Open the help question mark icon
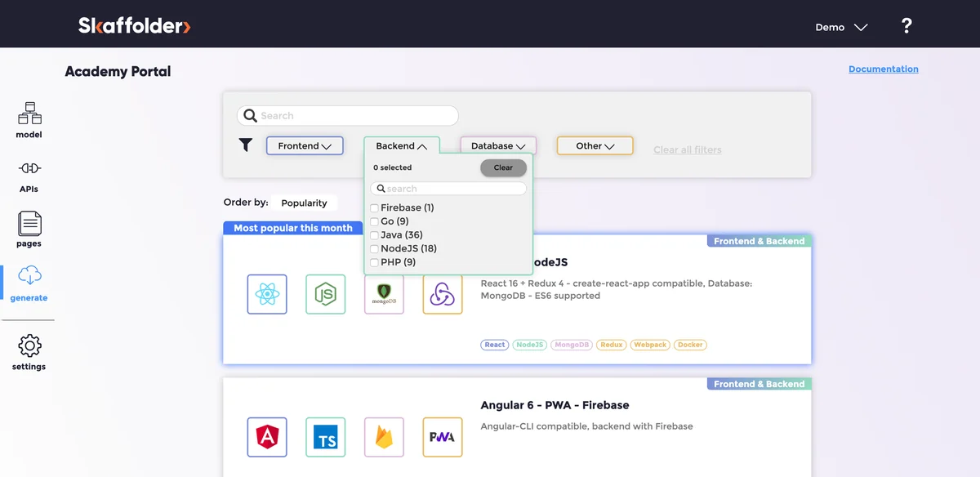The image size is (980, 477). pos(906,26)
